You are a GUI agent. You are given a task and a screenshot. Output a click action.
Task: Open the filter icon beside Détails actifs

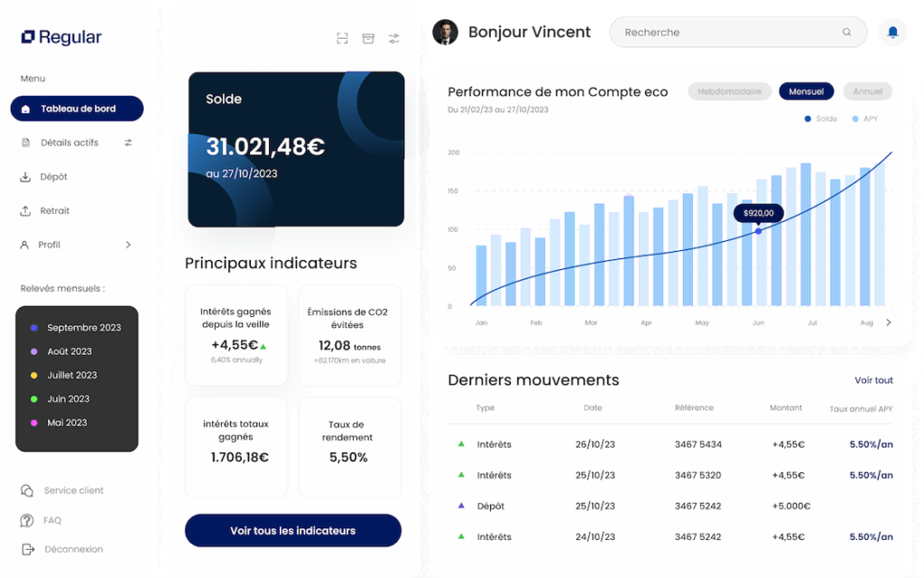tap(127, 143)
